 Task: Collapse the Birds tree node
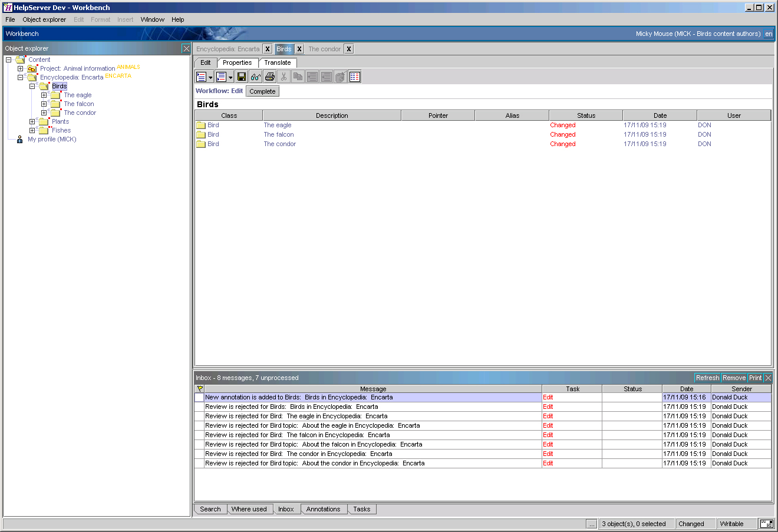tap(32, 86)
